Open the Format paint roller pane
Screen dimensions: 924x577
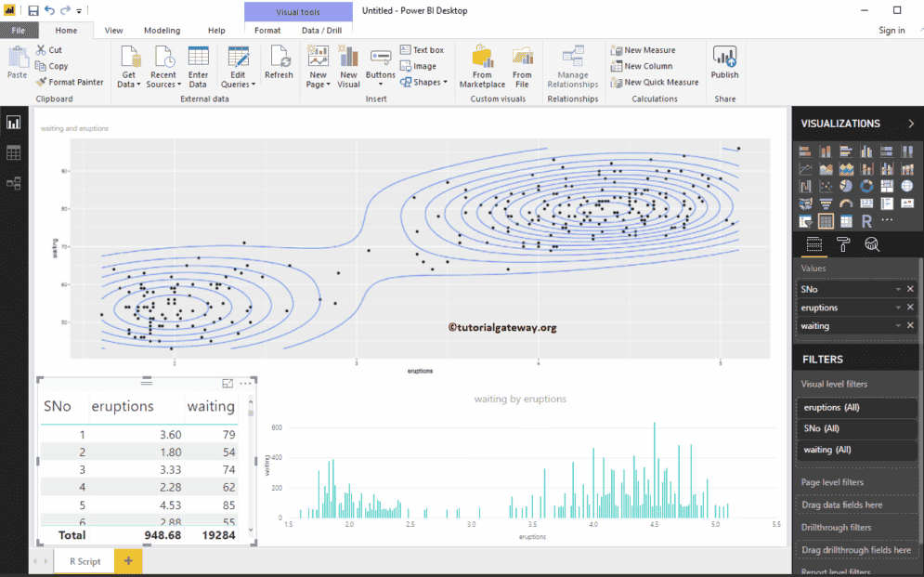pos(843,245)
